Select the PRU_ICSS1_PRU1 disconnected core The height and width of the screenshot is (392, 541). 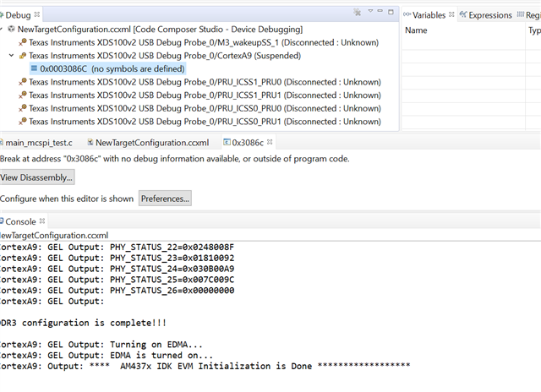click(205, 95)
